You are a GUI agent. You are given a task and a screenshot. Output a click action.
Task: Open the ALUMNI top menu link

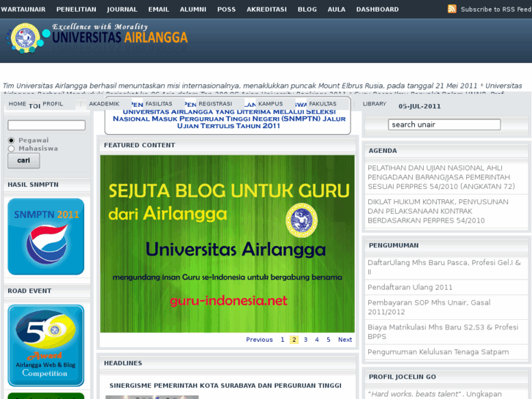pyautogui.click(x=193, y=10)
